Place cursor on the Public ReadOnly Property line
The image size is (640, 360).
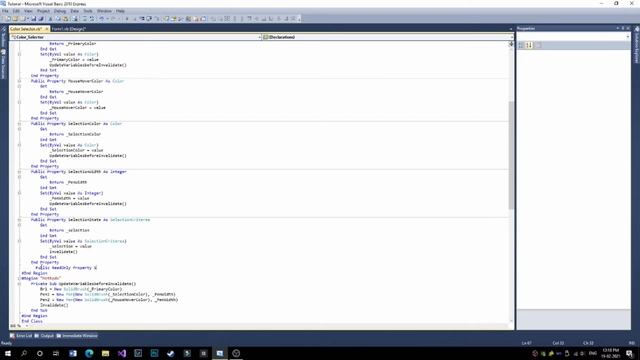click(x=66, y=268)
